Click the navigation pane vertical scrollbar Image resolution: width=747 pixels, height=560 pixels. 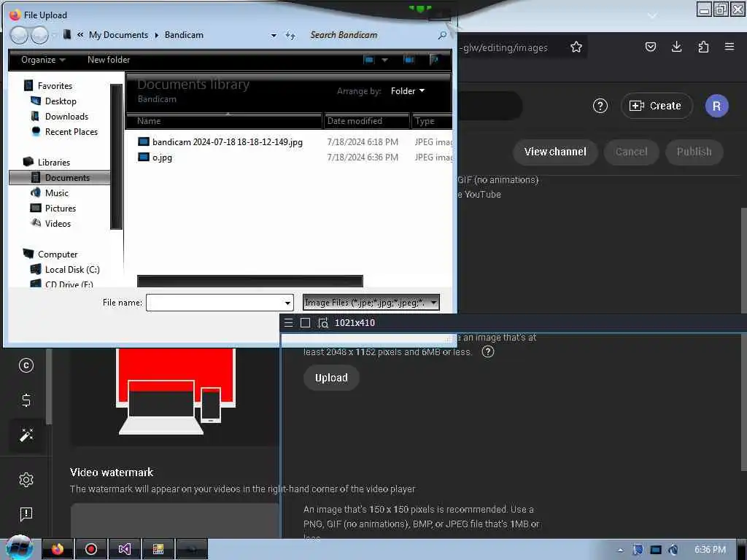[116, 157]
